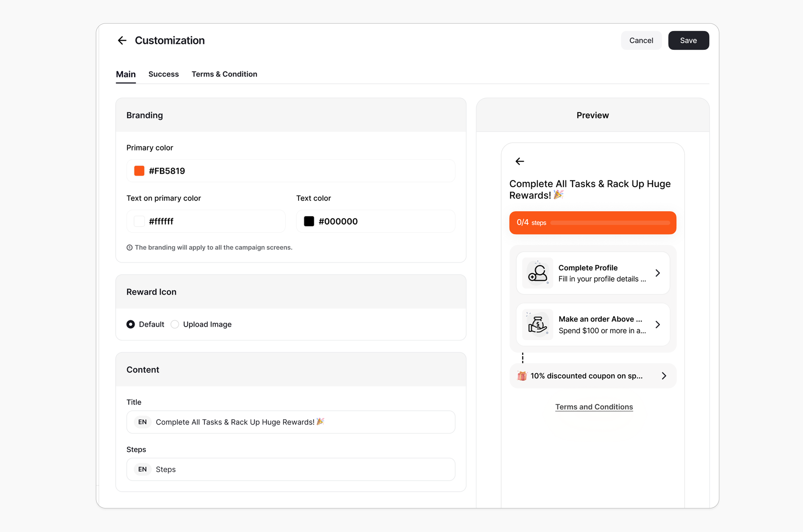
Task: Click the Complete Profile task icon
Action: (x=537, y=273)
